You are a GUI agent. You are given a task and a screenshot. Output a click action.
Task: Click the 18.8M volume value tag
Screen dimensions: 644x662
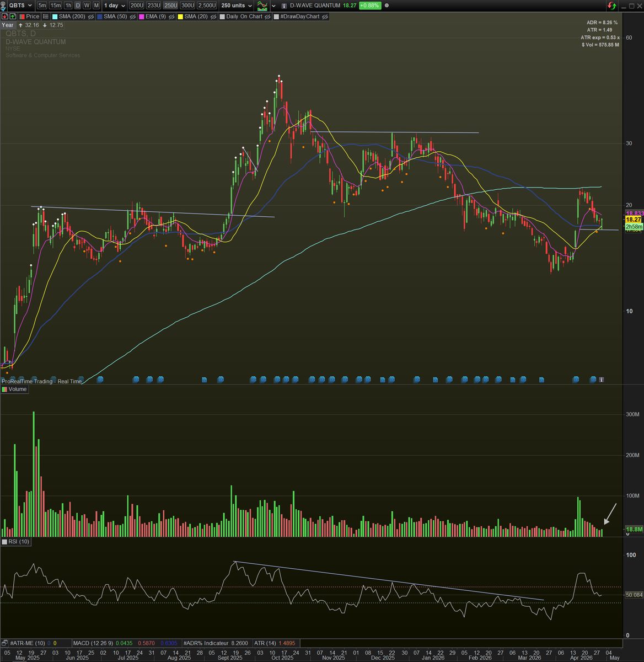coord(635,529)
